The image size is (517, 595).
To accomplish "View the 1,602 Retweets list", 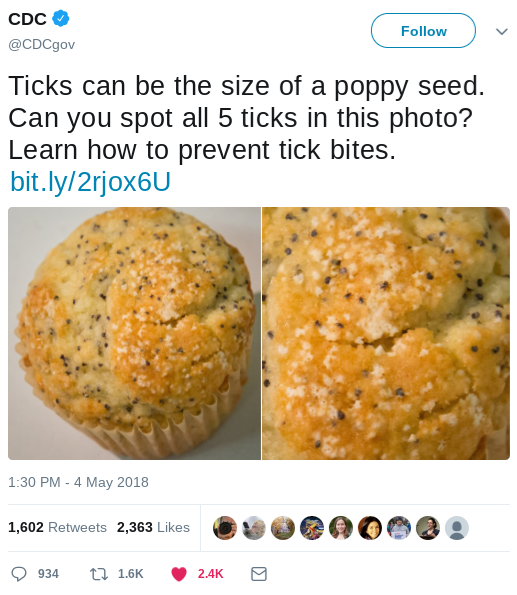I will point(57,527).
